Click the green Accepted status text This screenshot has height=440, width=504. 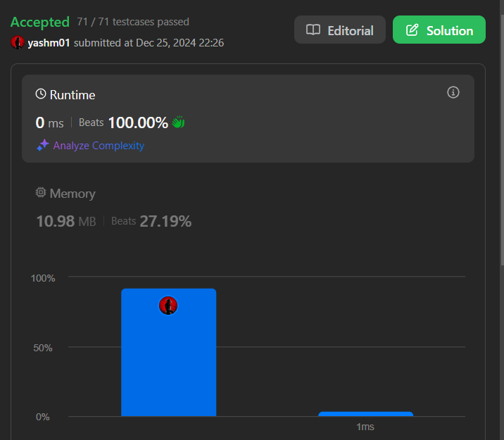[40, 22]
